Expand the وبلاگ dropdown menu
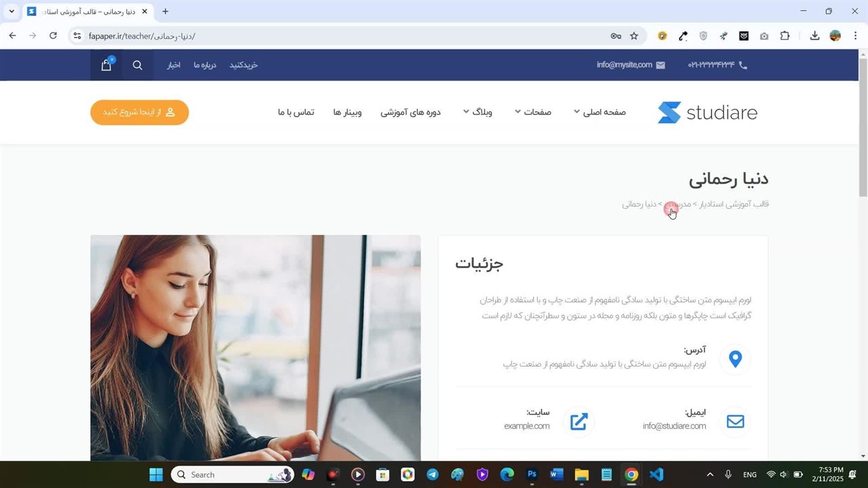 click(x=477, y=112)
